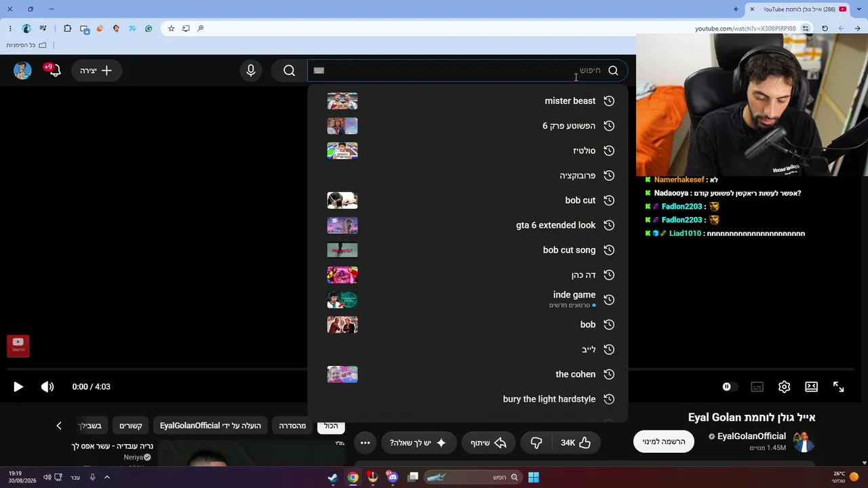Toggle video subtitles/captions button
868x488 pixels.
point(757,387)
